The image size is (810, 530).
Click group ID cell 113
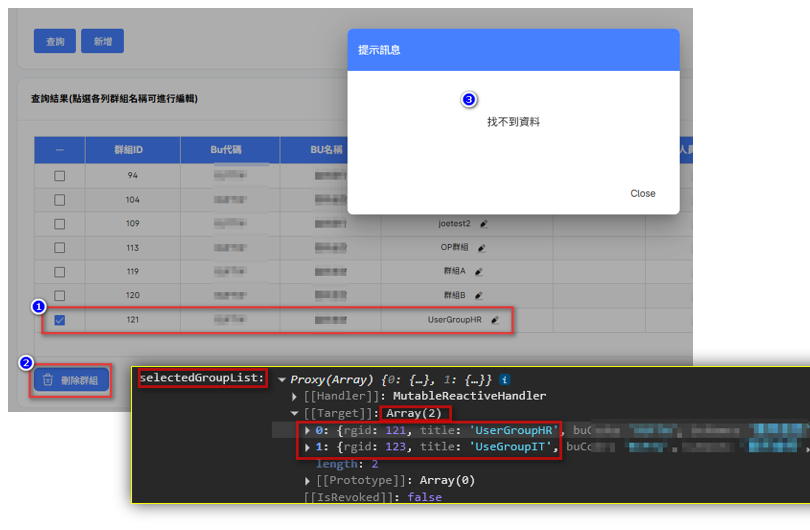[x=133, y=248]
